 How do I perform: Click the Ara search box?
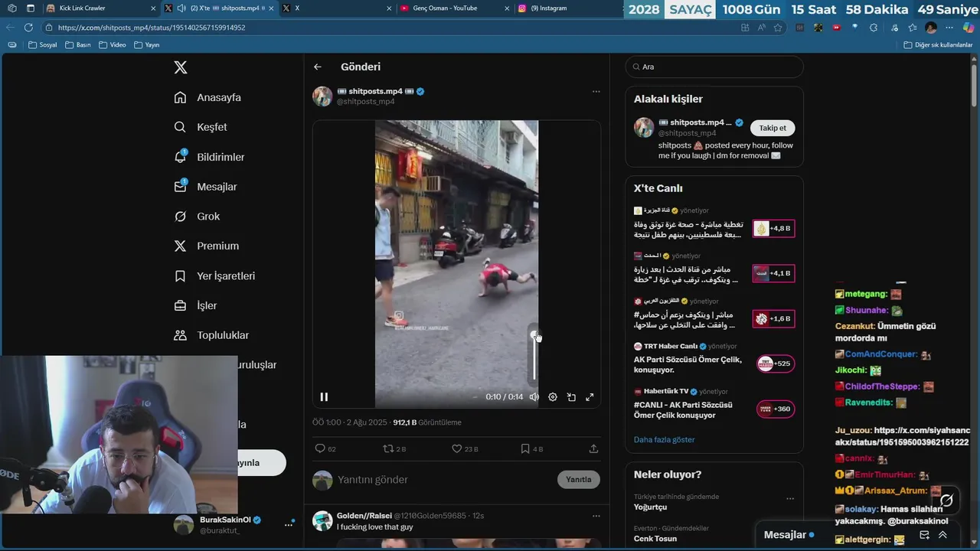(714, 67)
